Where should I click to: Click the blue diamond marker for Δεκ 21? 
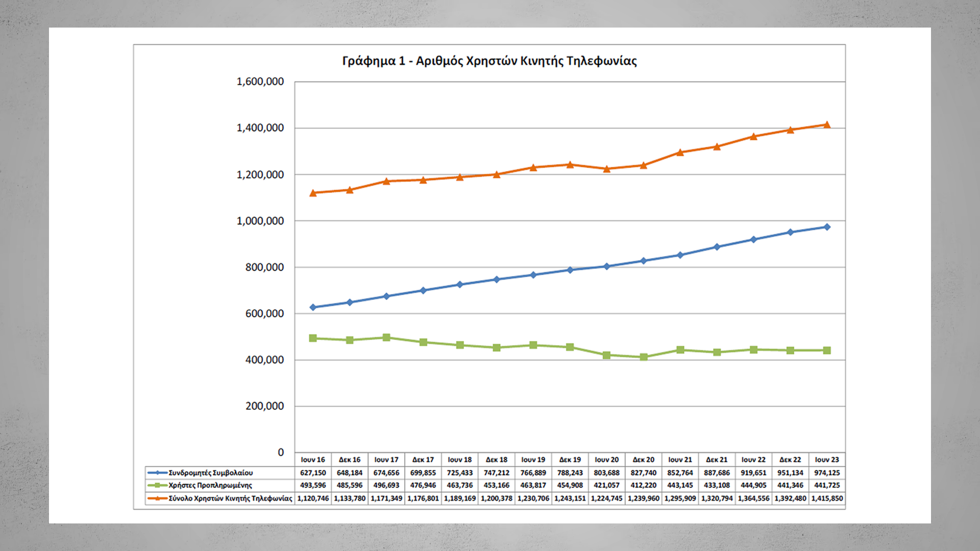[x=717, y=247]
